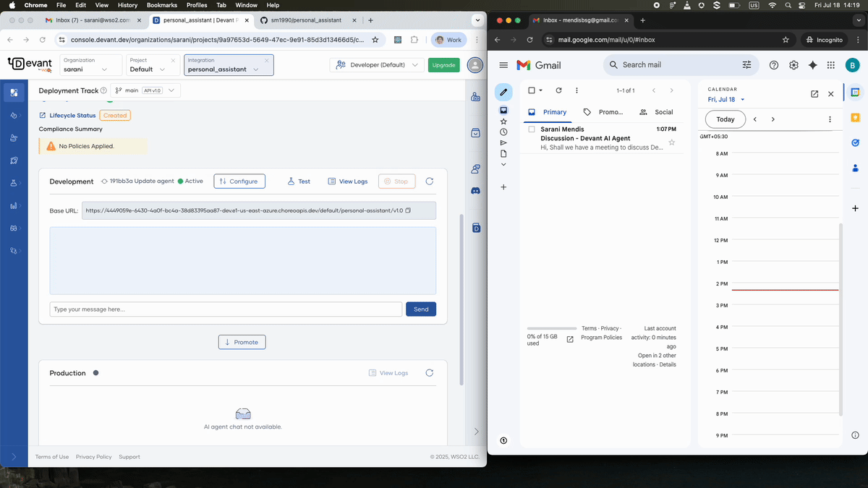The image size is (868, 488).
Task: Star the Sarani Mendis email
Action: 671,142
